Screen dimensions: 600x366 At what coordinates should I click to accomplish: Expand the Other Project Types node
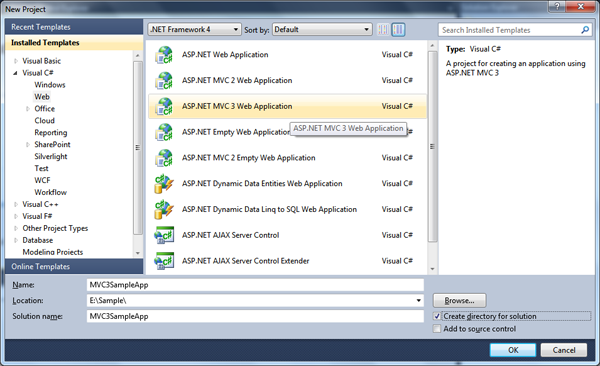pos(16,228)
